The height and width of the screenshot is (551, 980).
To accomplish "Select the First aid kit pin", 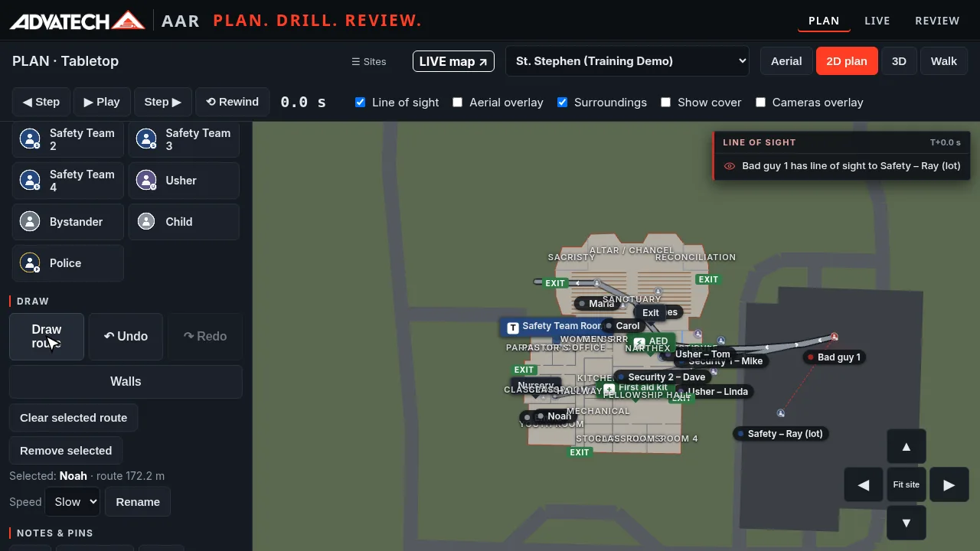I will click(635, 388).
